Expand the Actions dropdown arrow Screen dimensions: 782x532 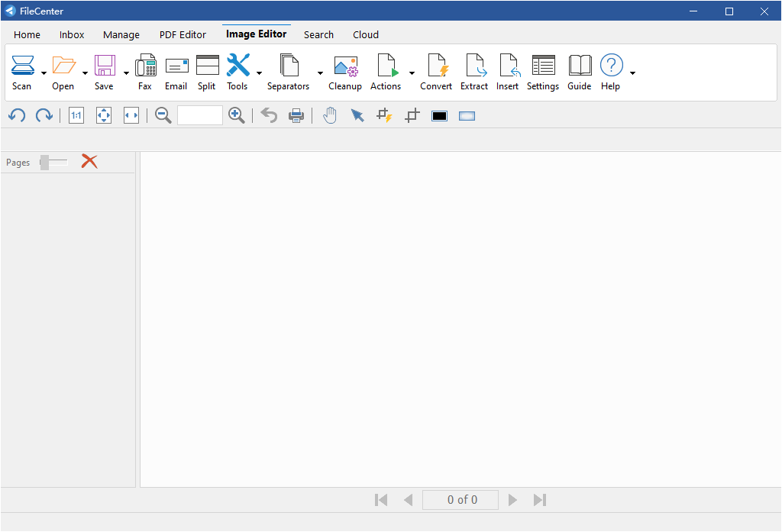[412, 73]
